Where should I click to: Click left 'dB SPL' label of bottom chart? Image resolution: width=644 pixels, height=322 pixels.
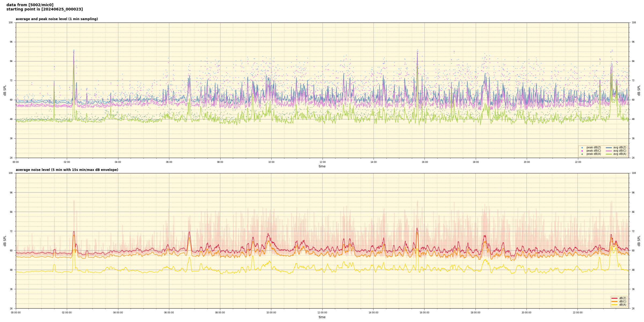(5, 241)
